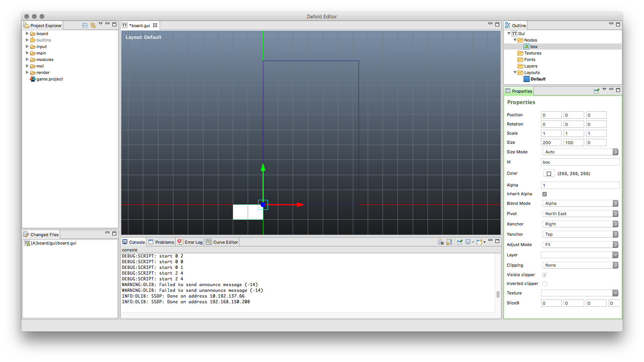Click Display Selected Console monitor icon
Screen dimensions: 644x362
(x=468, y=242)
